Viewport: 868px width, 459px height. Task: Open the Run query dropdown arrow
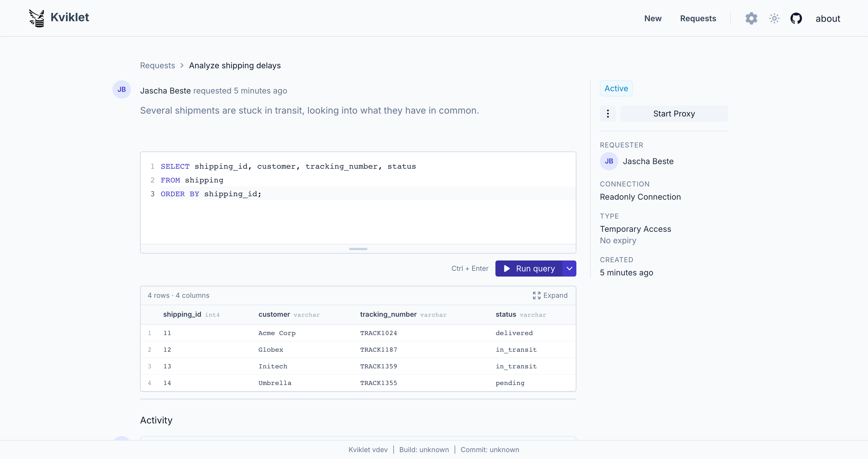pyautogui.click(x=569, y=269)
